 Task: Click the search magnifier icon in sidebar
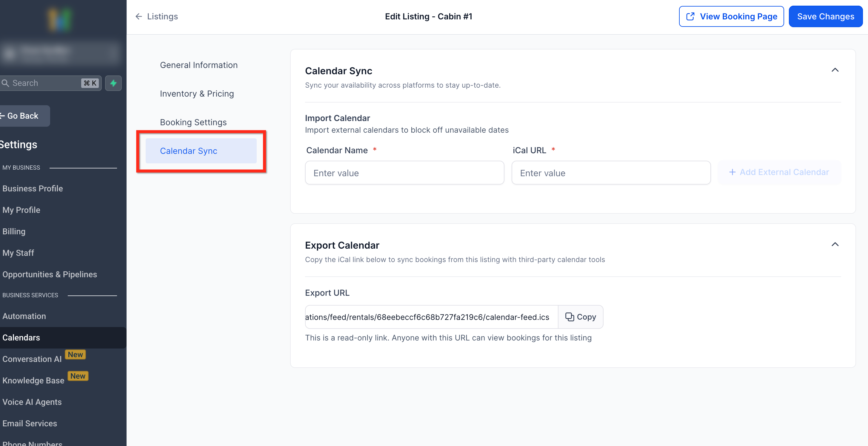point(5,83)
